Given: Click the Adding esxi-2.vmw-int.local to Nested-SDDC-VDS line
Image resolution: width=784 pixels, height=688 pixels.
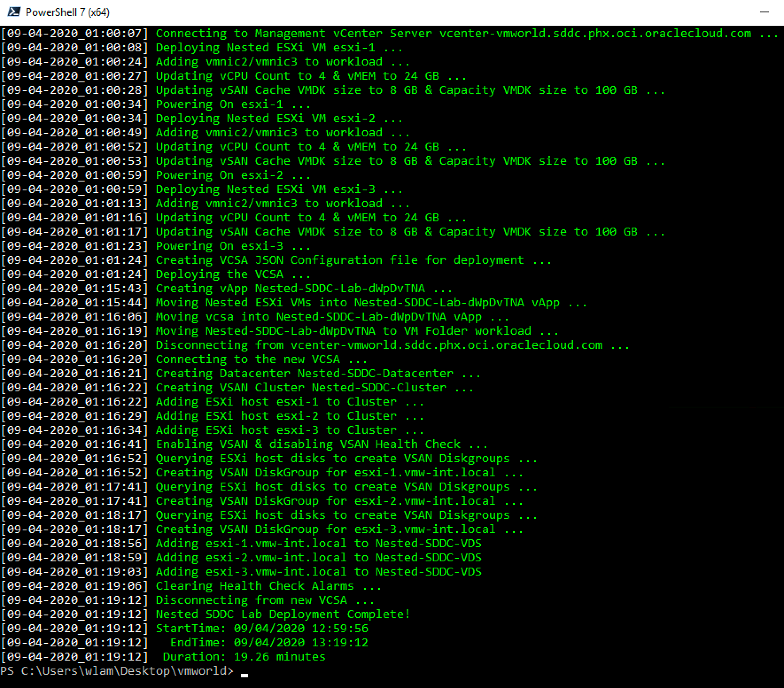Looking at the screenshot, I should pos(318,557).
